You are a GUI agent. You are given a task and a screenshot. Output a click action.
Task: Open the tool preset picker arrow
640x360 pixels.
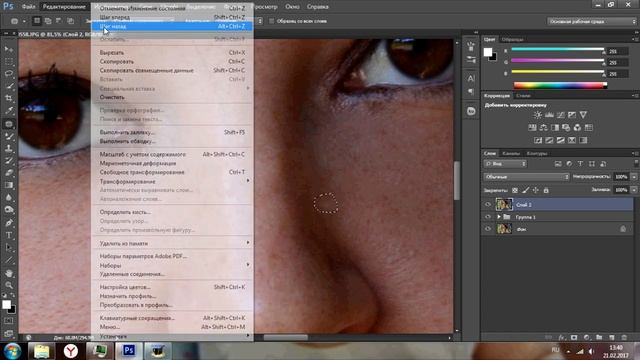coord(24,21)
